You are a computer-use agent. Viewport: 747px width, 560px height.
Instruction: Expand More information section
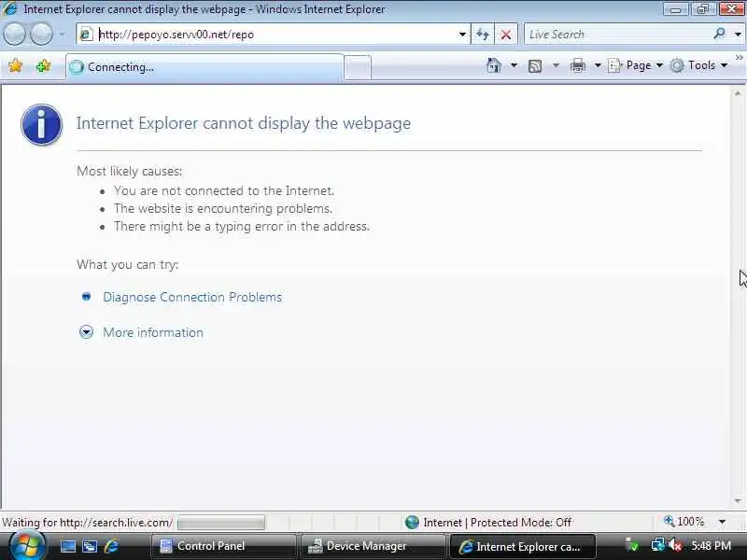tap(86, 332)
